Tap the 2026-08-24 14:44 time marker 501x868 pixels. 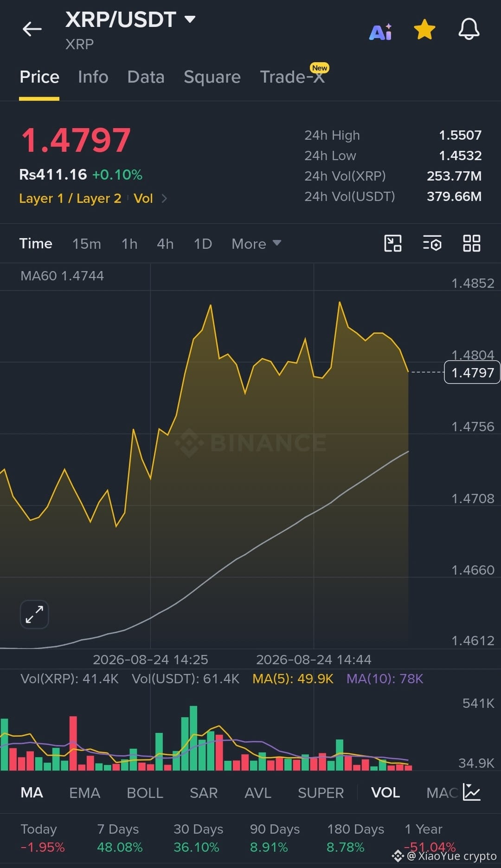(314, 660)
